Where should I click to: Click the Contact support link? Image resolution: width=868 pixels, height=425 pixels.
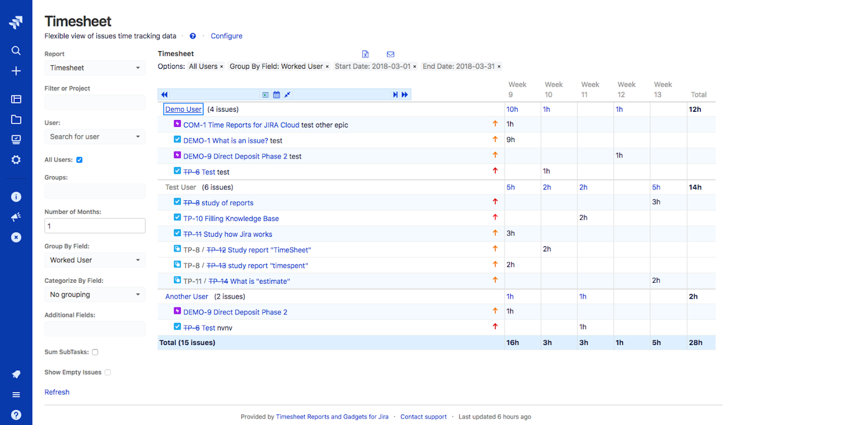coord(424,417)
